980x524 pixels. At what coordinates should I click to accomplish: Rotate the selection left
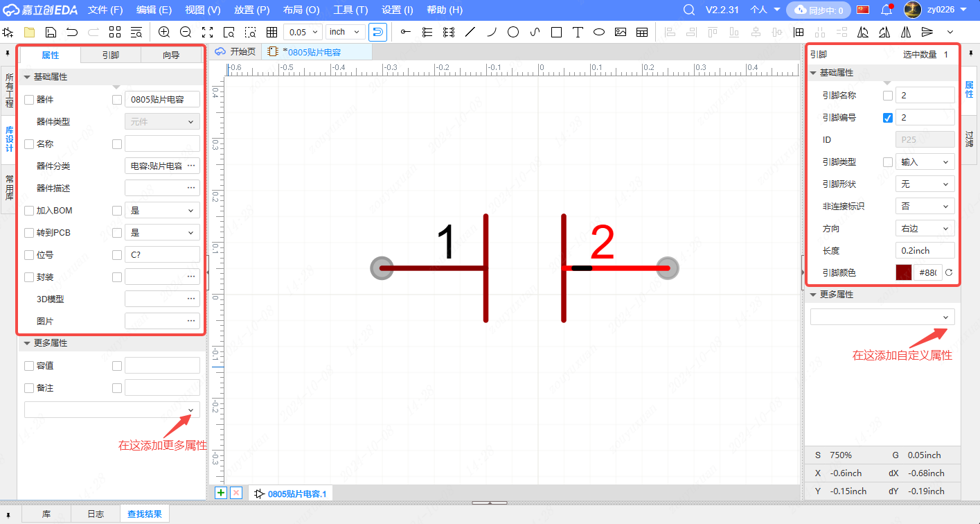point(863,33)
